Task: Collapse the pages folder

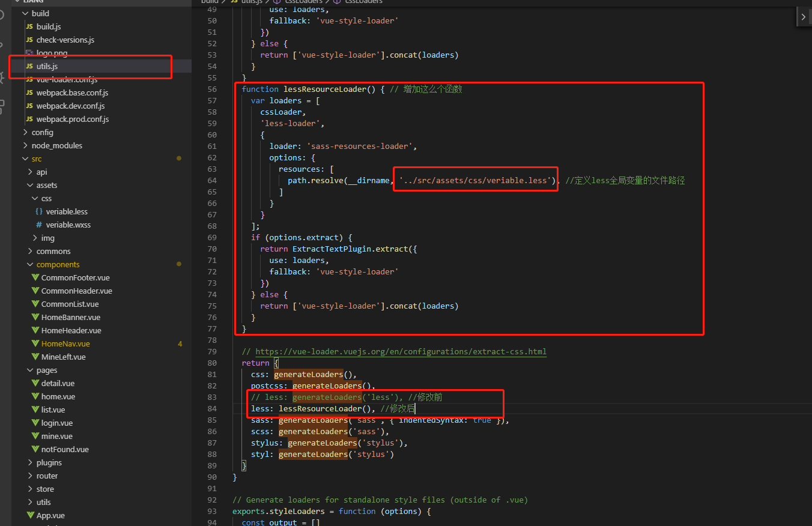Action: 30,370
